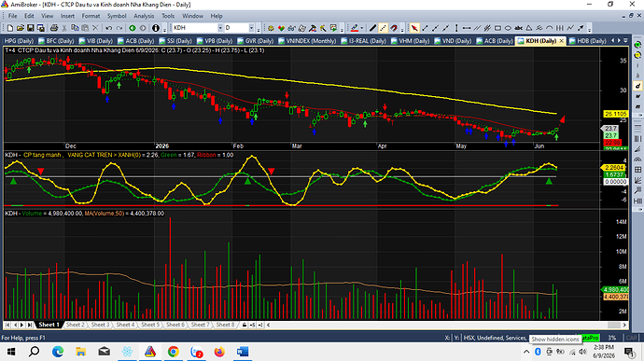Click the first-sheet navigation arrow
Image resolution: width=644 pixels, height=361 pixels.
[7, 325]
